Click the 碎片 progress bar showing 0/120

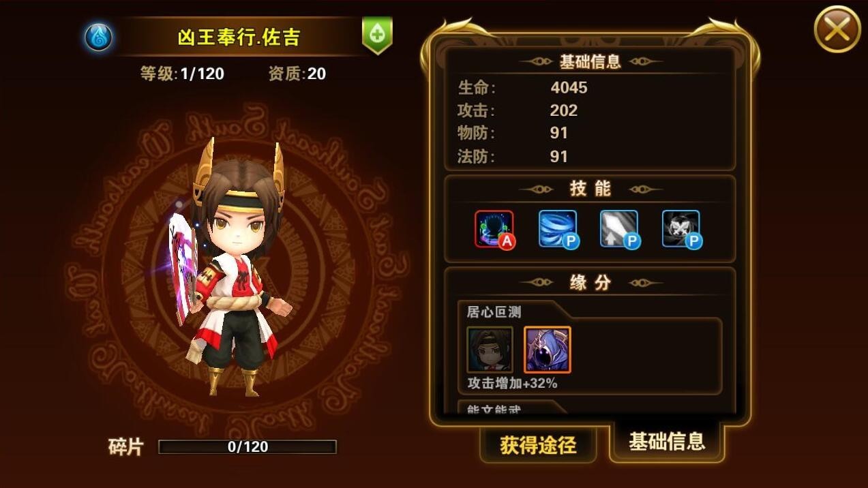pos(248,447)
